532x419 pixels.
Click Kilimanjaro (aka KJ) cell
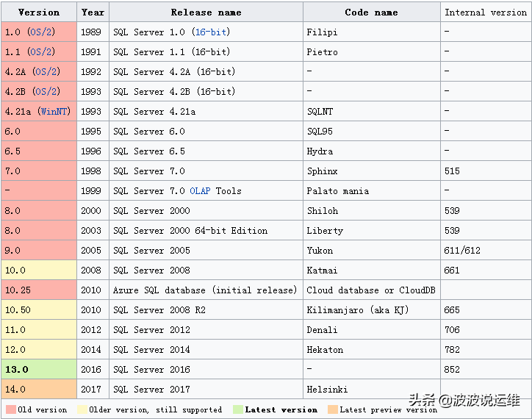372,310
